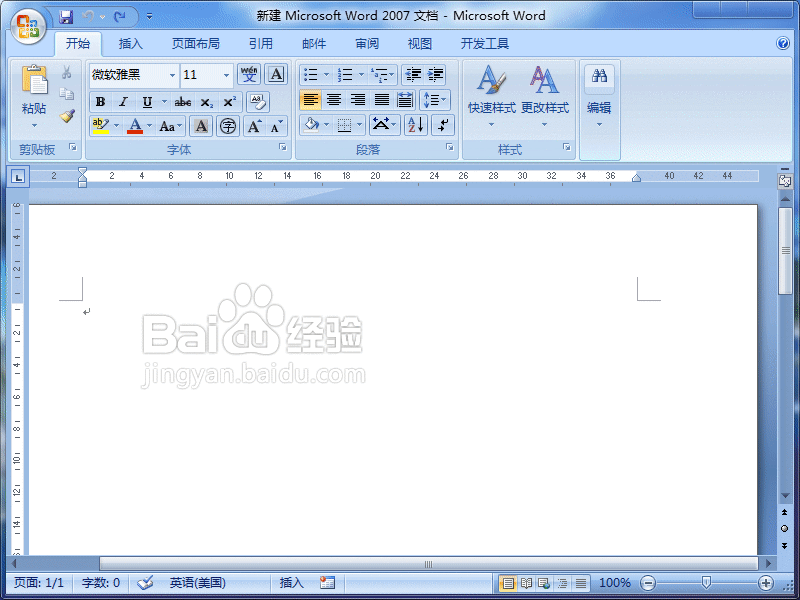Click the 更改样式 button
The height and width of the screenshot is (600, 800).
[544, 96]
